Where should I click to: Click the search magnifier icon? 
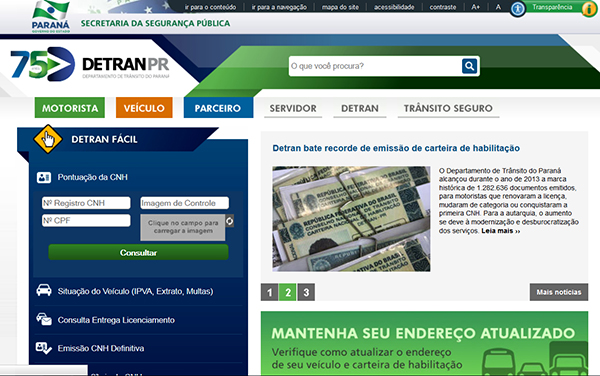469,66
